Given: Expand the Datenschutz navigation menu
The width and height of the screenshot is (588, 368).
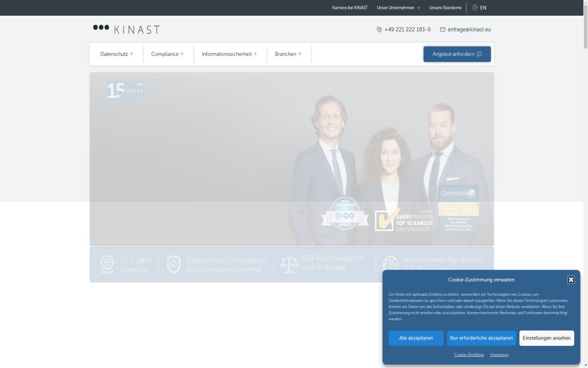Looking at the screenshot, I should [116, 54].
